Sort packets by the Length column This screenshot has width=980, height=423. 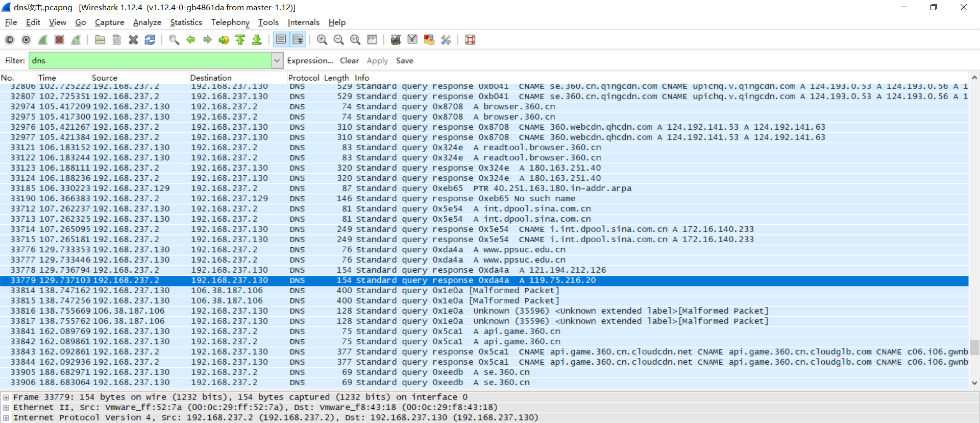click(x=337, y=78)
